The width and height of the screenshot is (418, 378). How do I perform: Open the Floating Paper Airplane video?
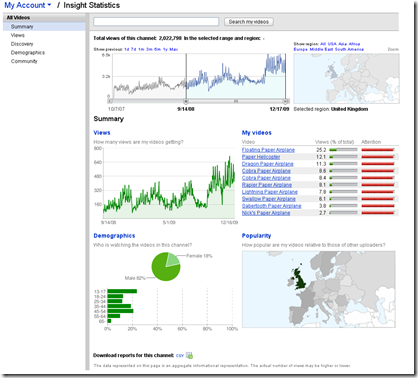(x=268, y=150)
